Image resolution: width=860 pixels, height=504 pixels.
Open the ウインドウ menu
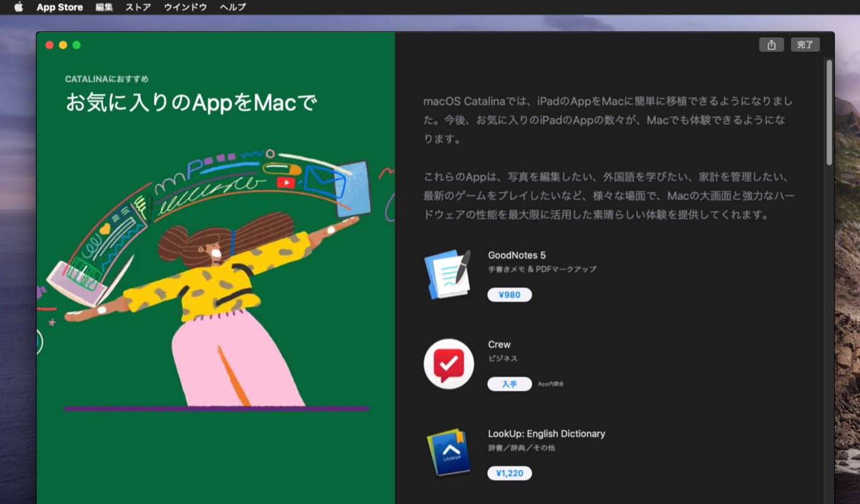point(185,7)
